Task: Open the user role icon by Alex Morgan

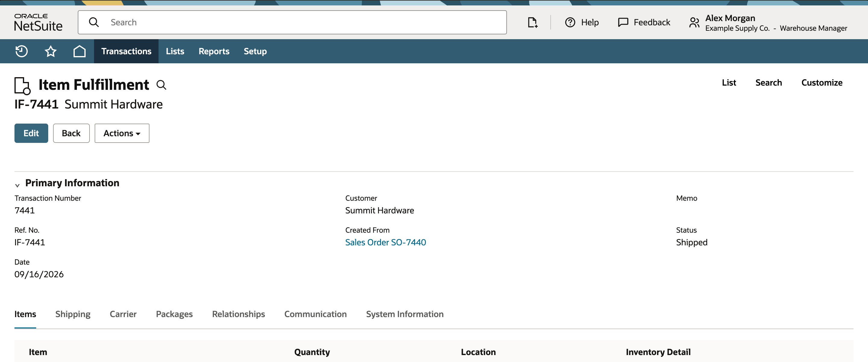Action: 694,22
